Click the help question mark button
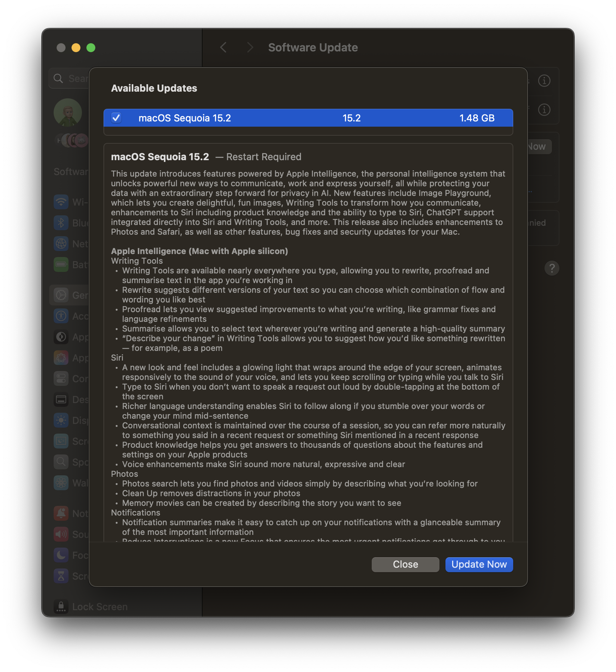 tap(552, 268)
